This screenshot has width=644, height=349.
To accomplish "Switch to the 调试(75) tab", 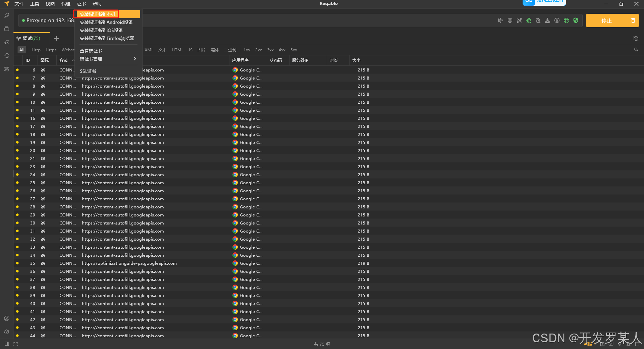I will 32,38.
